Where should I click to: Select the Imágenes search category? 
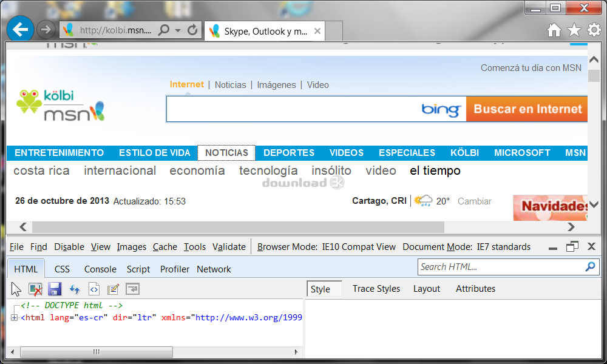(x=276, y=85)
